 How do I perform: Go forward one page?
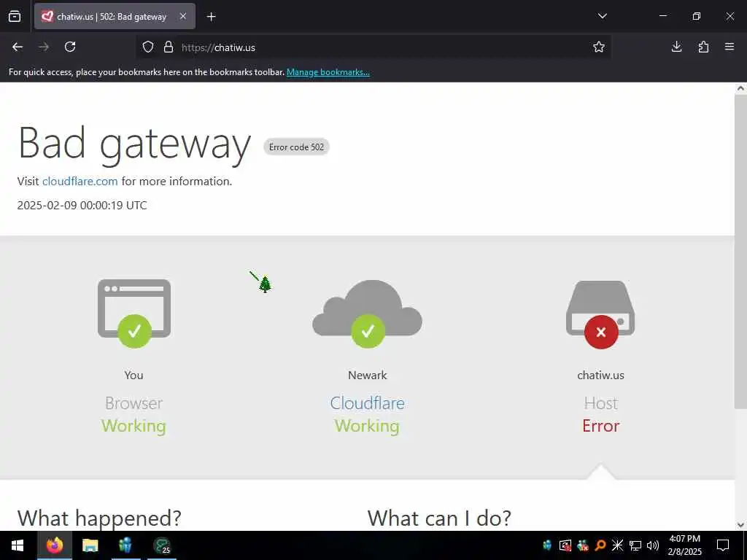pyautogui.click(x=44, y=47)
